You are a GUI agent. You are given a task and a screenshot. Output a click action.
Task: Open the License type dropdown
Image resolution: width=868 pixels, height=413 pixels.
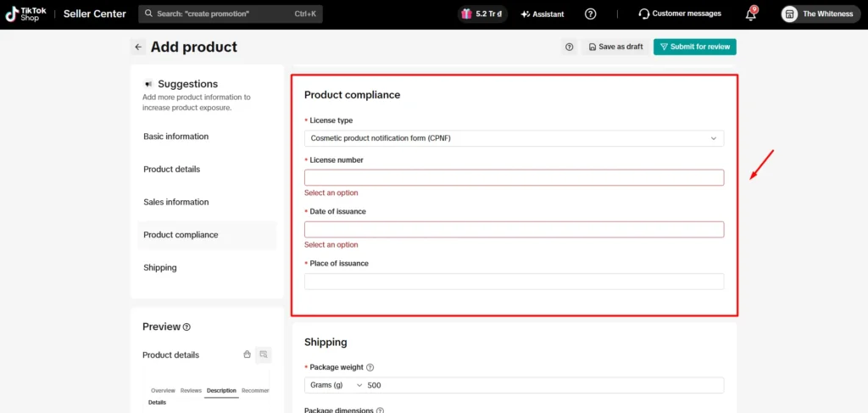pos(514,138)
